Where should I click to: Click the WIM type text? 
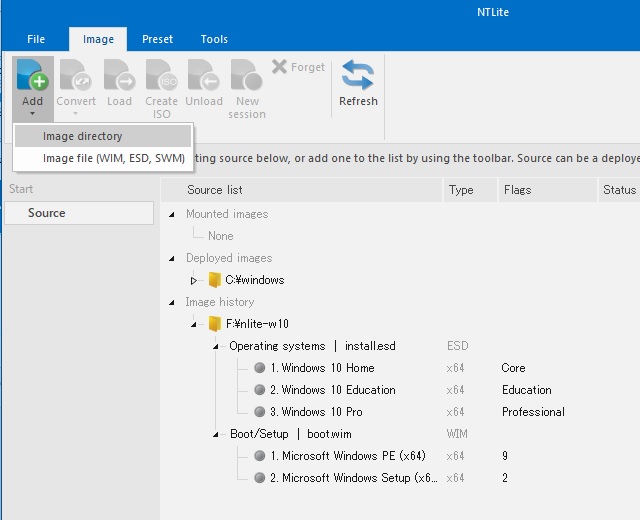pyautogui.click(x=457, y=433)
